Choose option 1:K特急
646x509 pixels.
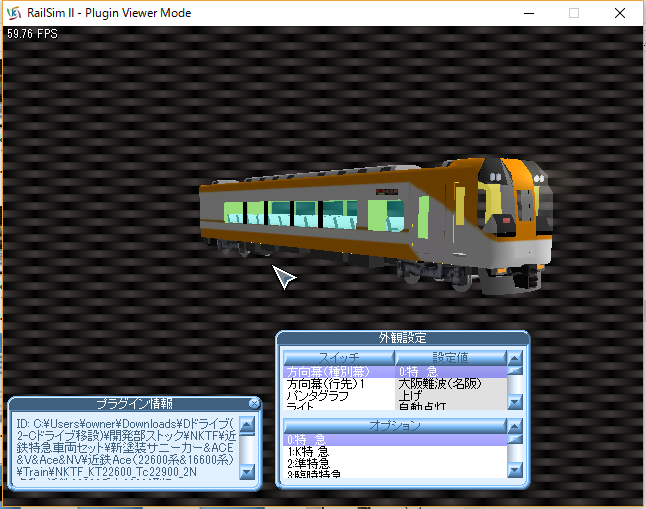point(395,452)
